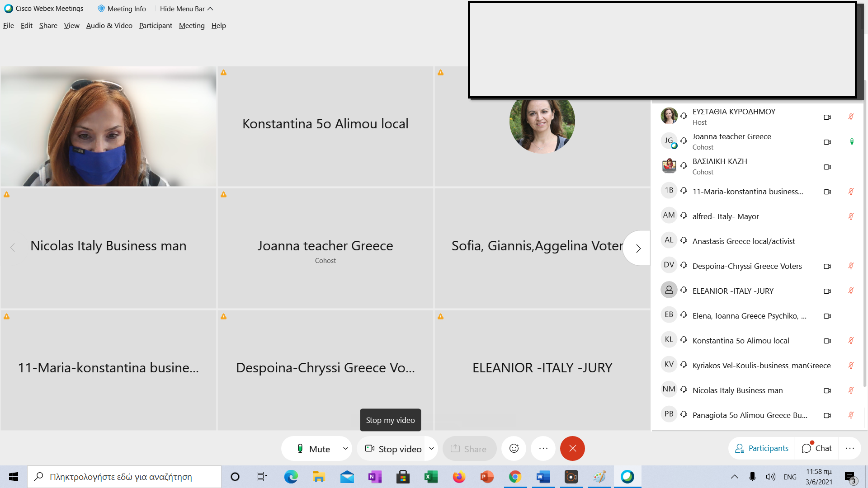Screen dimensions: 868x488
Task: Click Joanna teacher Greece's green microphone icon
Action: point(851,142)
